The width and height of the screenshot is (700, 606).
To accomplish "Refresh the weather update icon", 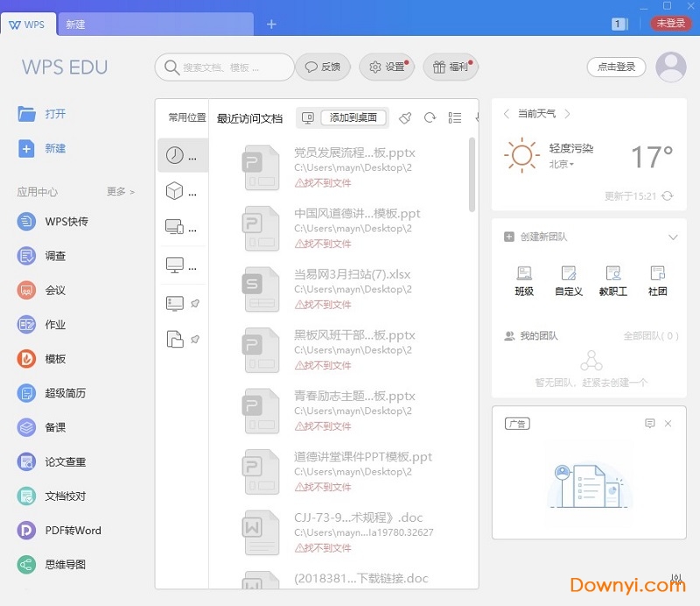I will pos(668,196).
